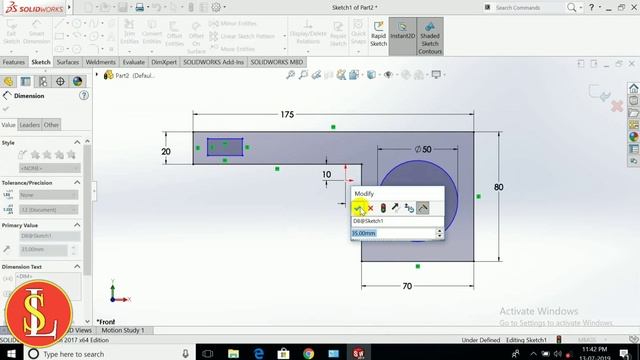Viewport: 640px width, 360px height.
Task: Click the red X cancel sketch corner icon
Action: (617, 106)
